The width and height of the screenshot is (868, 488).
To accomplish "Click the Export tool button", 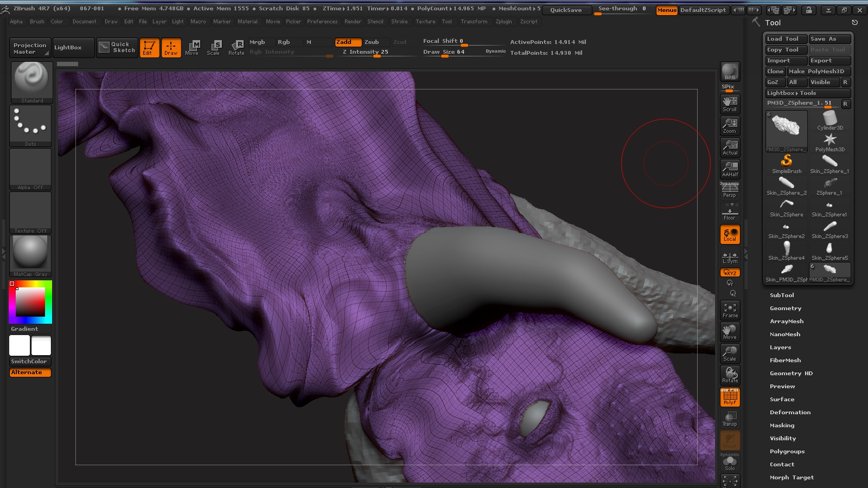I will tap(829, 61).
